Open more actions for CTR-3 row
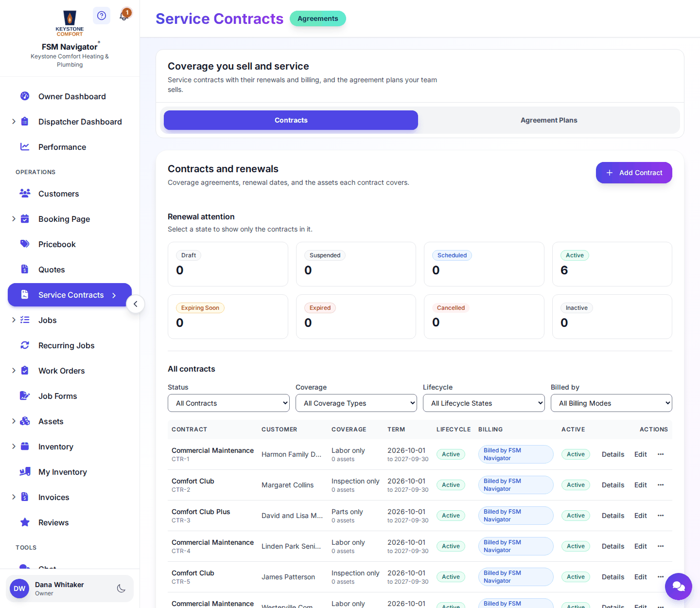The width and height of the screenshot is (700, 608). point(661,516)
